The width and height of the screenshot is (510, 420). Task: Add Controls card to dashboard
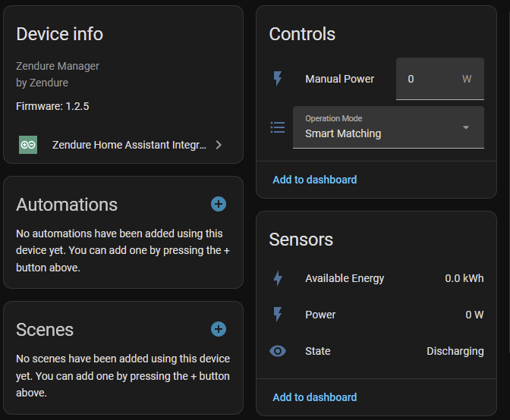[x=314, y=180]
